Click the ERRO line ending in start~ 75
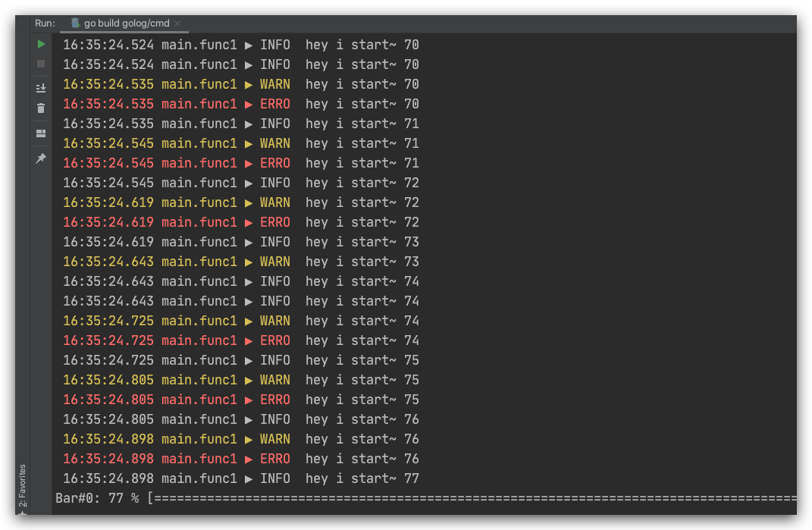 pyautogui.click(x=241, y=400)
